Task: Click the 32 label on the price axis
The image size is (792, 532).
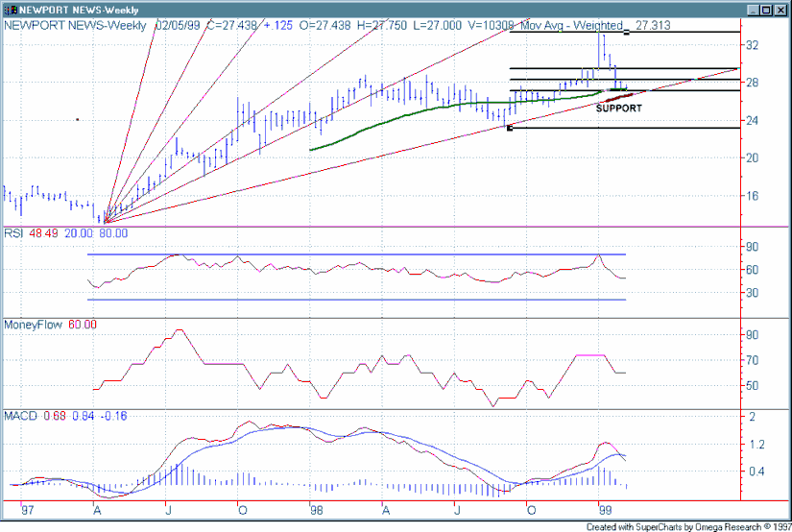Action: (752, 45)
